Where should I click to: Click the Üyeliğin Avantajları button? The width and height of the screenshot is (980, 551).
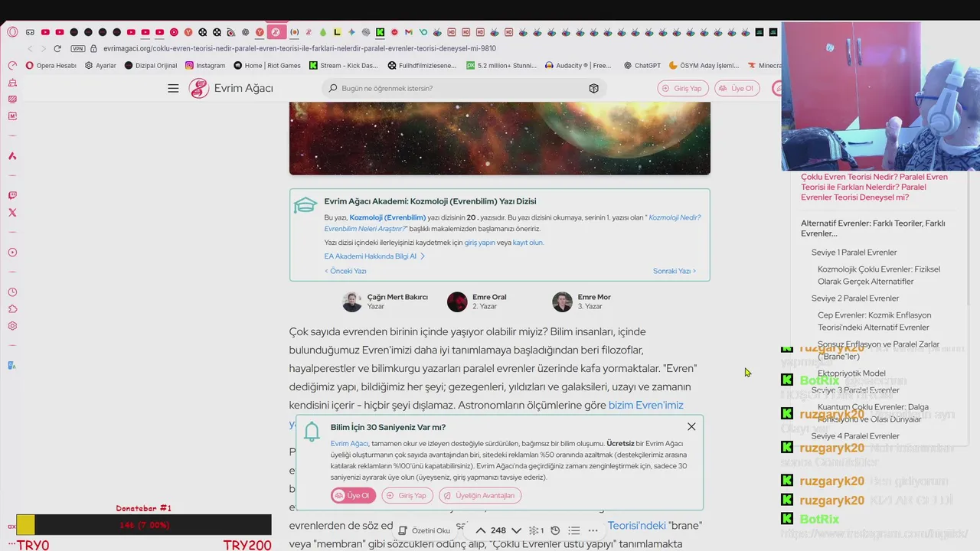[x=480, y=495]
